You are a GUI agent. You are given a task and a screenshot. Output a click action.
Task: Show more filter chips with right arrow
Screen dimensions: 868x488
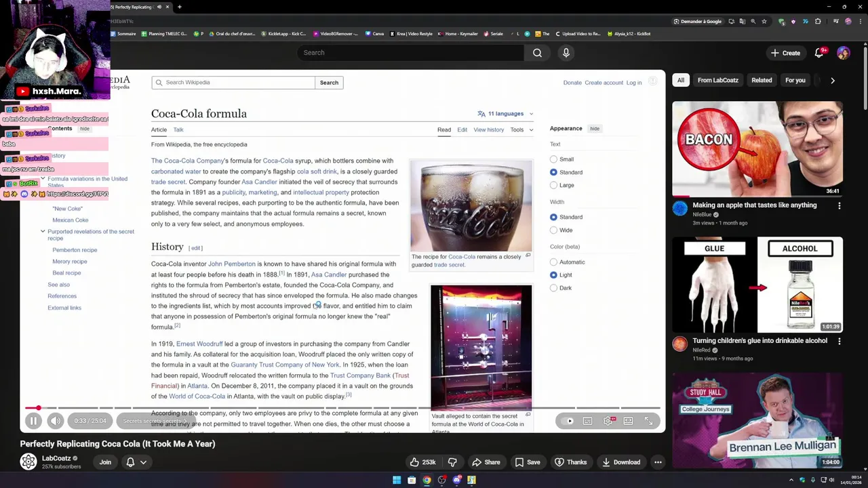(x=833, y=80)
